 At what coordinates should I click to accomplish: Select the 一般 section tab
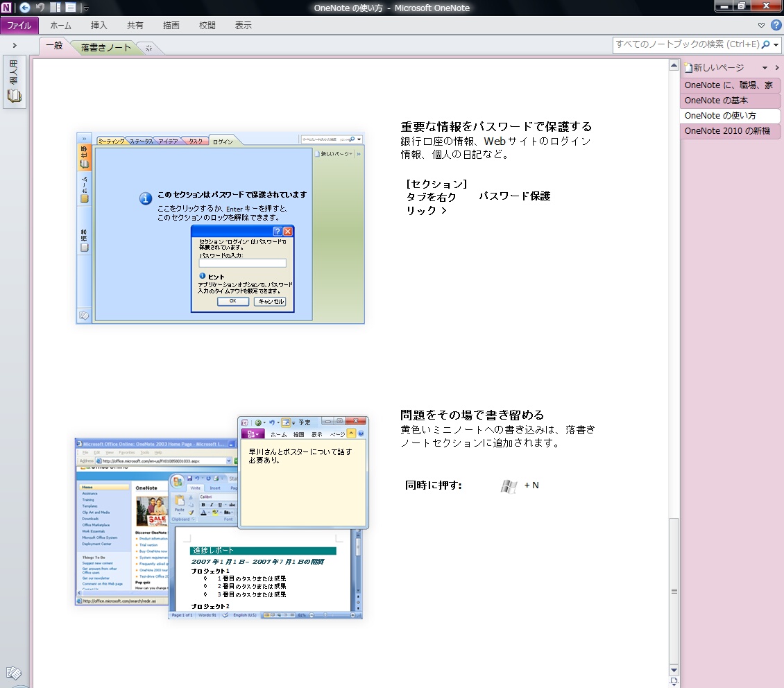coord(54,46)
